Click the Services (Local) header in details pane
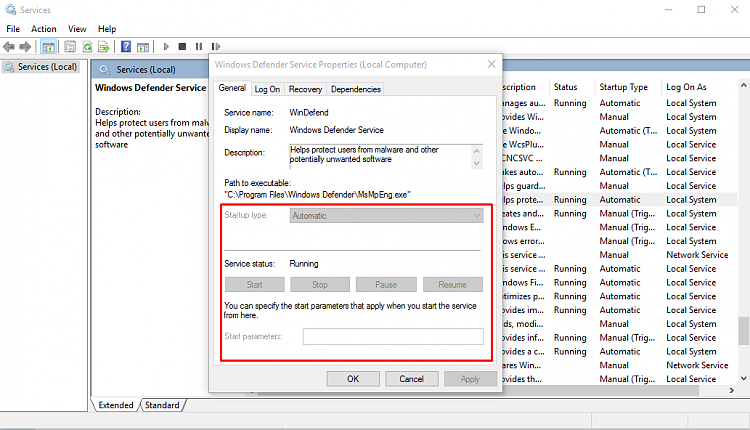The image size is (750, 430). tap(146, 70)
